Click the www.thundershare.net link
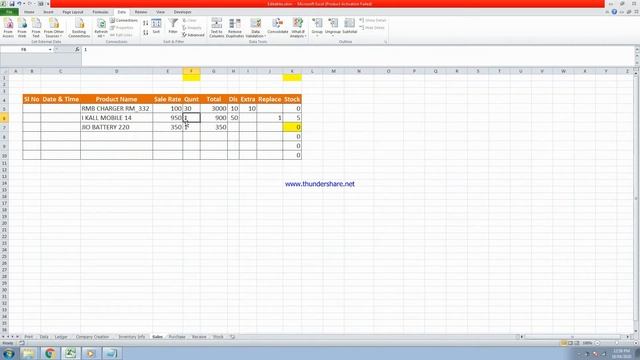Screen dimensions: 640x360 [x=320, y=184]
